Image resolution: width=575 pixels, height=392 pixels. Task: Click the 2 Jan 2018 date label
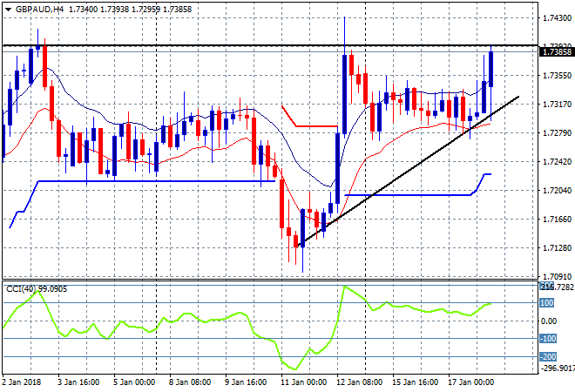tap(22, 382)
